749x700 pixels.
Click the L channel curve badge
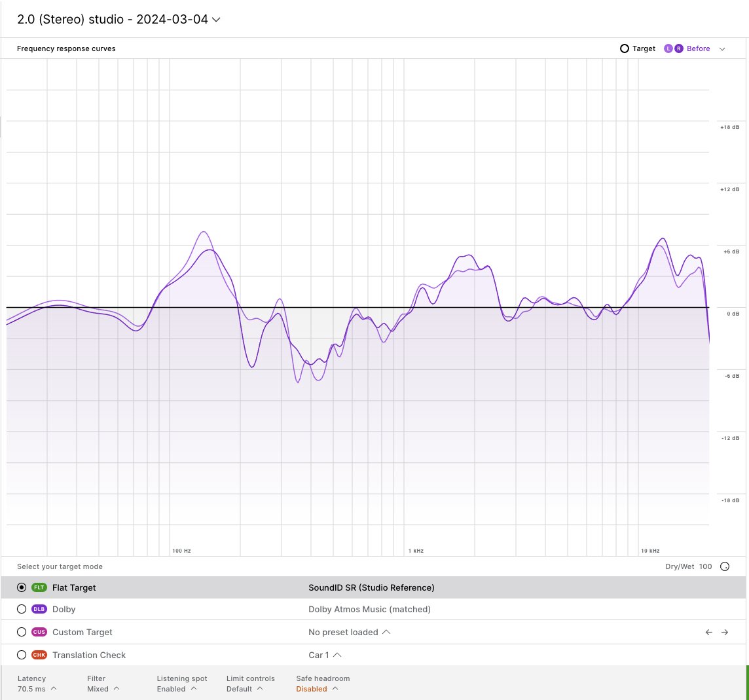[x=668, y=48]
